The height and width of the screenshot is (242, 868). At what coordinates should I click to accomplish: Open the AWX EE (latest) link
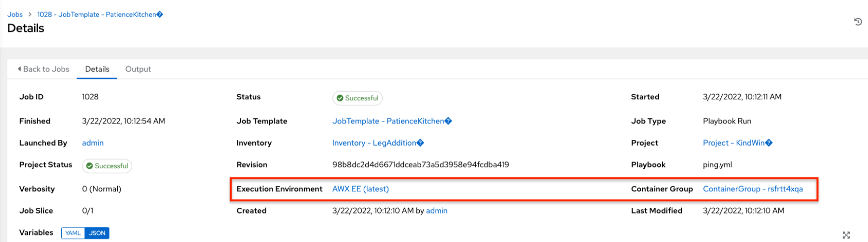point(360,189)
